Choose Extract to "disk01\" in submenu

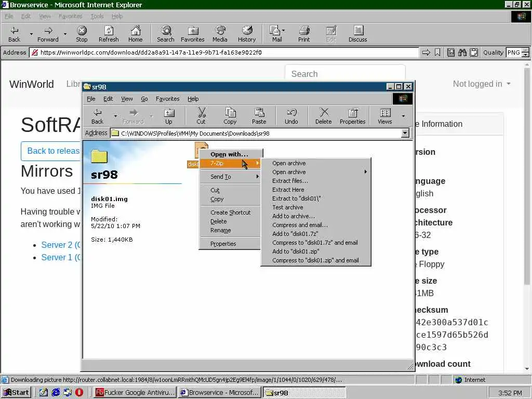[315, 198]
